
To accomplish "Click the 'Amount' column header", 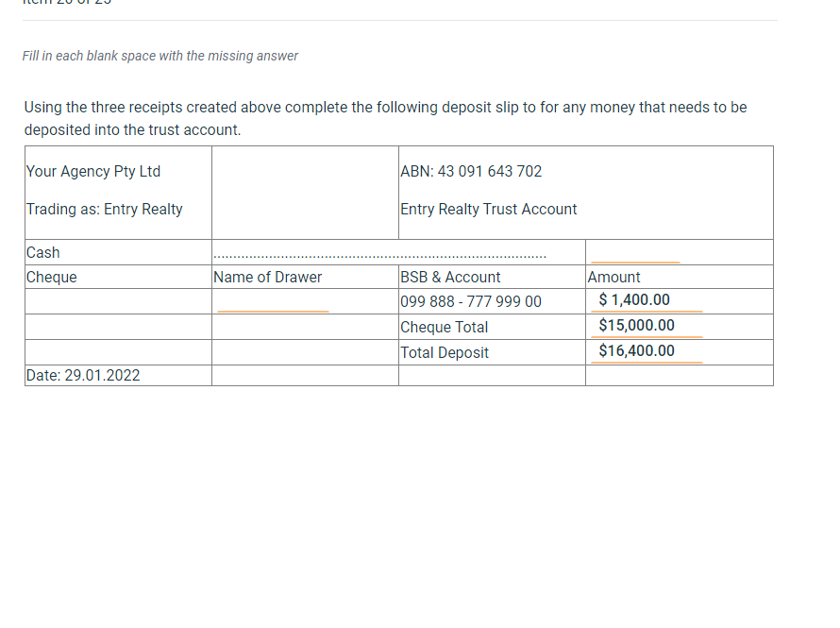I will [x=613, y=277].
